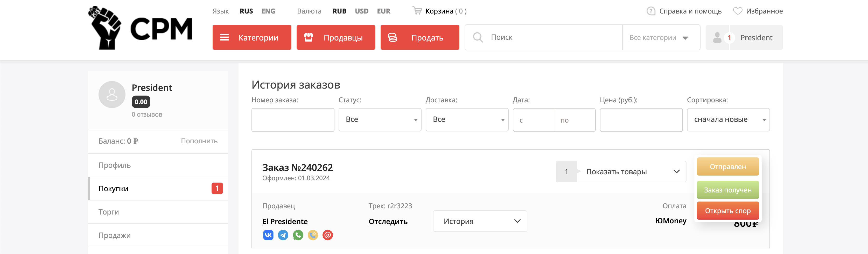Image resolution: width=868 pixels, height=254 pixels.
Task: Contact seller via Viber icon
Action: (313, 235)
